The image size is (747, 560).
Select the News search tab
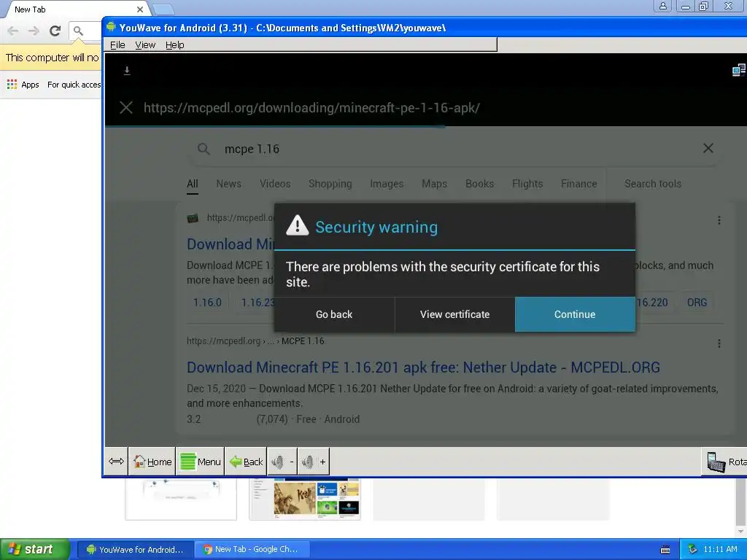228,184
